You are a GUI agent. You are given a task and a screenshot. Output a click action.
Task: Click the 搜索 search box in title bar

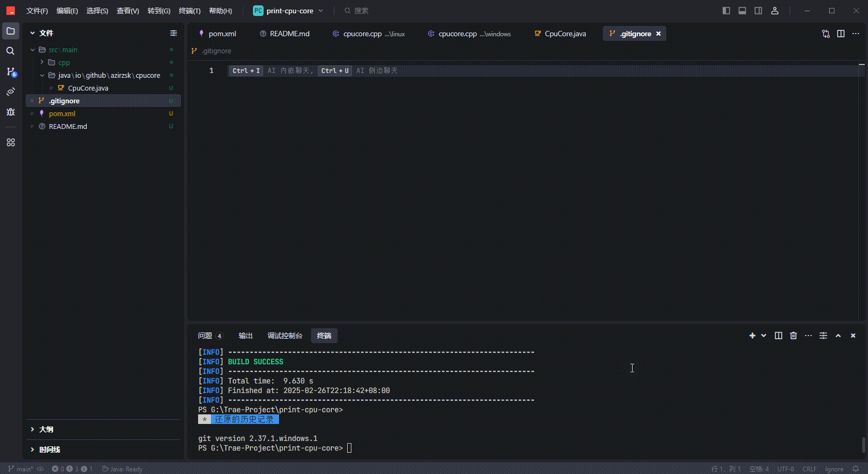[x=357, y=11]
